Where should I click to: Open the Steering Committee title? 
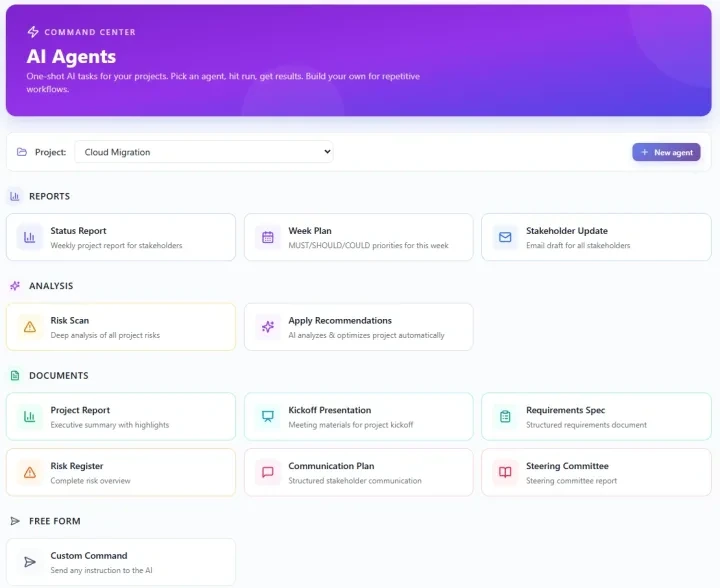[567, 466]
